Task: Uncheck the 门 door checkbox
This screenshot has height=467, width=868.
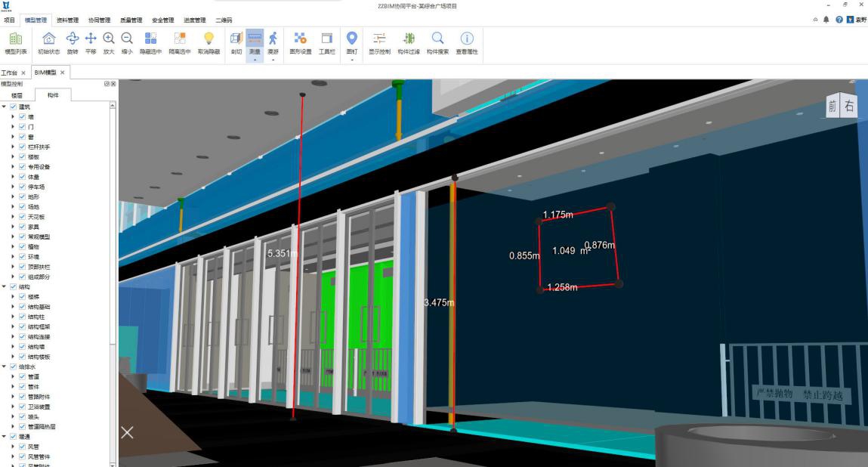Action: point(22,127)
